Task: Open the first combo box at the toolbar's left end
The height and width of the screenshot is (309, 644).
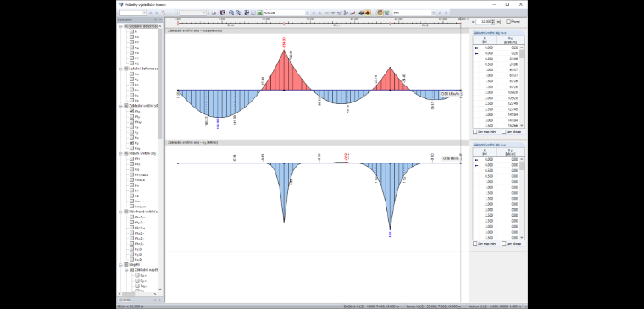Action: 133,14
